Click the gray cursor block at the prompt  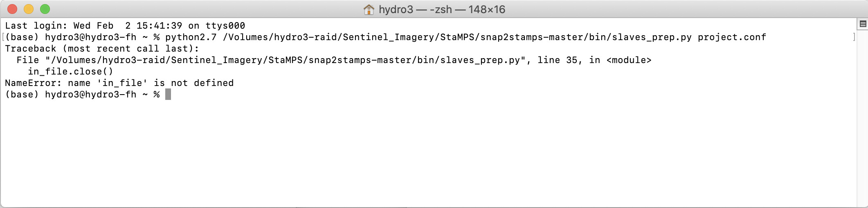[168, 95]
